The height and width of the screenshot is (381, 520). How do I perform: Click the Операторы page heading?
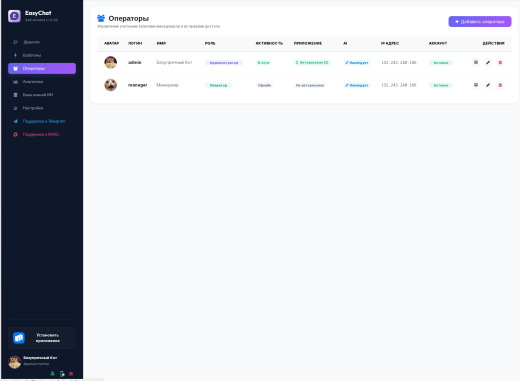(129, 19)
